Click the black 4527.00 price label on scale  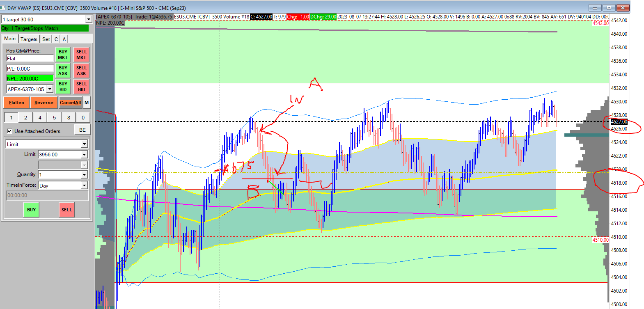click(619, 121)
